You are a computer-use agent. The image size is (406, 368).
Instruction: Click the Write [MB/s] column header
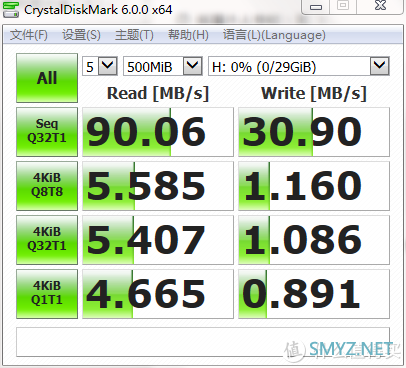point(314,93)
